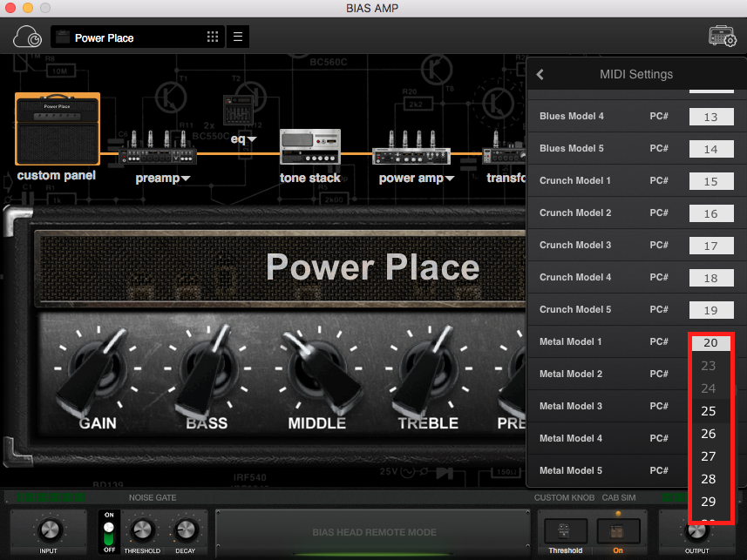Choose 23 from the PC# list
The height and width of the screenshot is (560, 747).
point(709,366)
